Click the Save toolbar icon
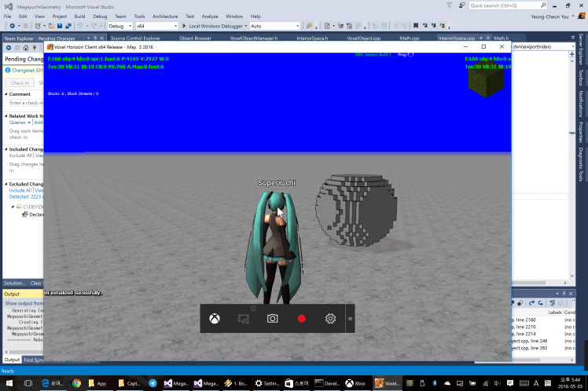 pyautogui.click(x=60, y=26)
